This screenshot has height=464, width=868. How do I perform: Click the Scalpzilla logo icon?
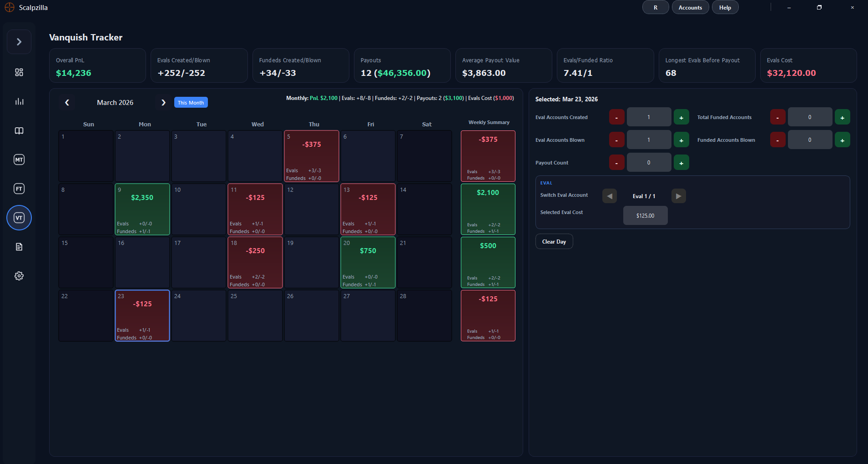10,7
